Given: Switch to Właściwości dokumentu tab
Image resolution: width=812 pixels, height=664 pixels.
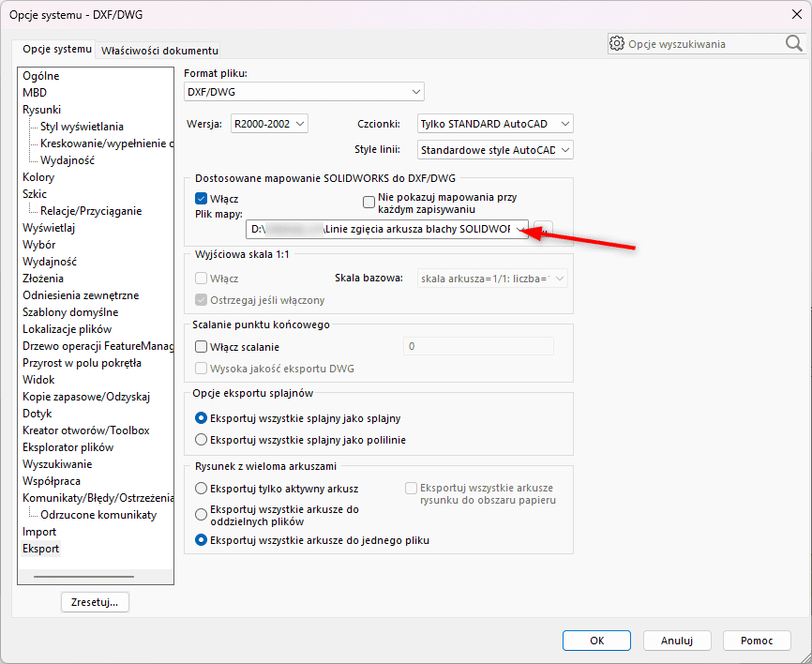Looking at the screenshot, I should click(159, 50).
